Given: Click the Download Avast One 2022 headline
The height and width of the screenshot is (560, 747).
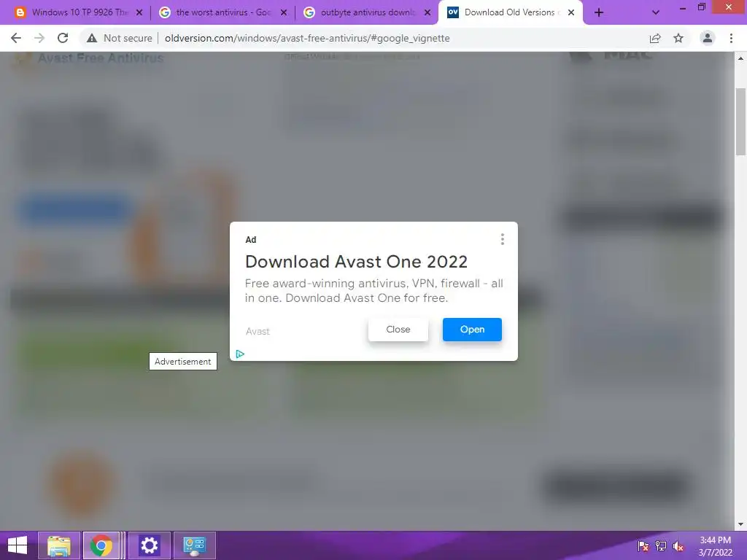Looking at the screenshot, I should pyautogui.click(x=356, y=262).
